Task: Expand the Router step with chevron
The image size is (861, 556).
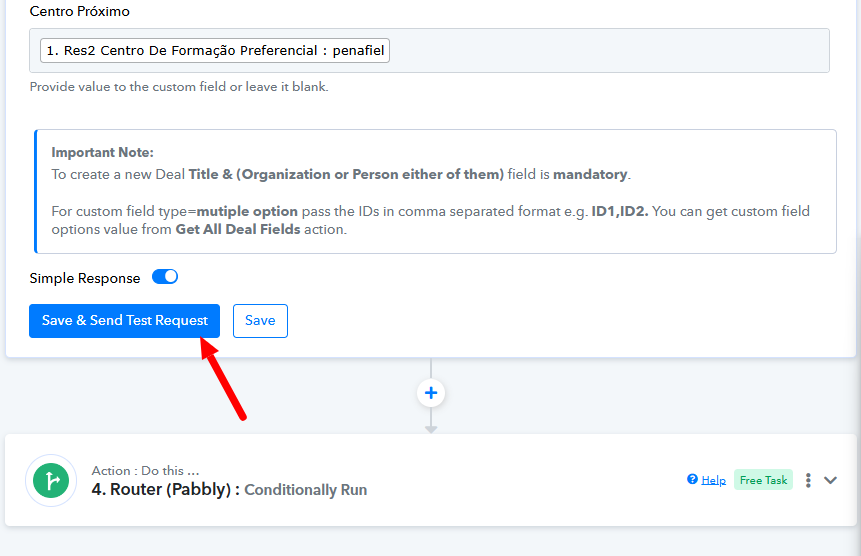Action: pos(830,480)
